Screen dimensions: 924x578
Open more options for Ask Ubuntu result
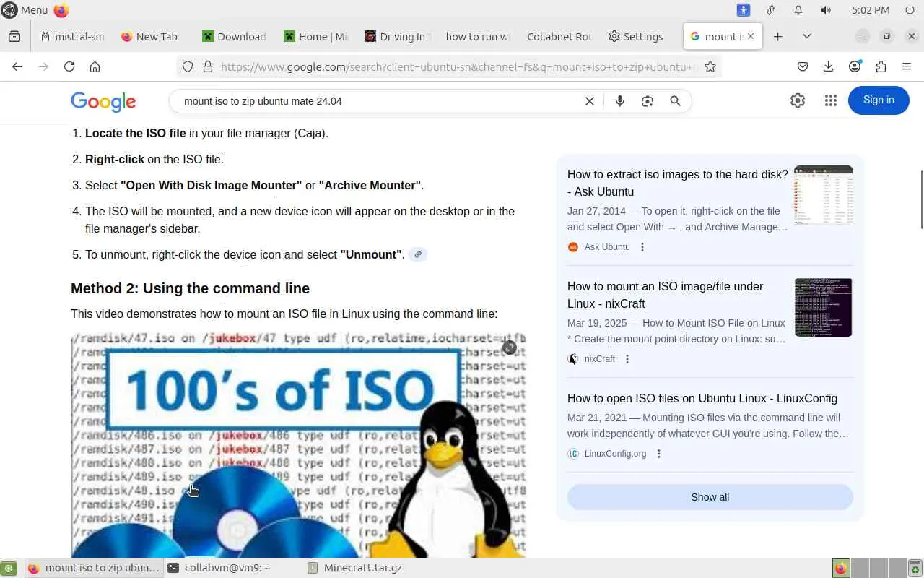[642, 247]
